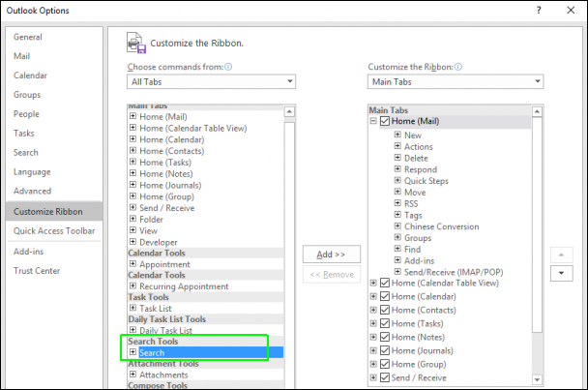Click the << Remove button

pyautogui.click(x=332, y=275)
